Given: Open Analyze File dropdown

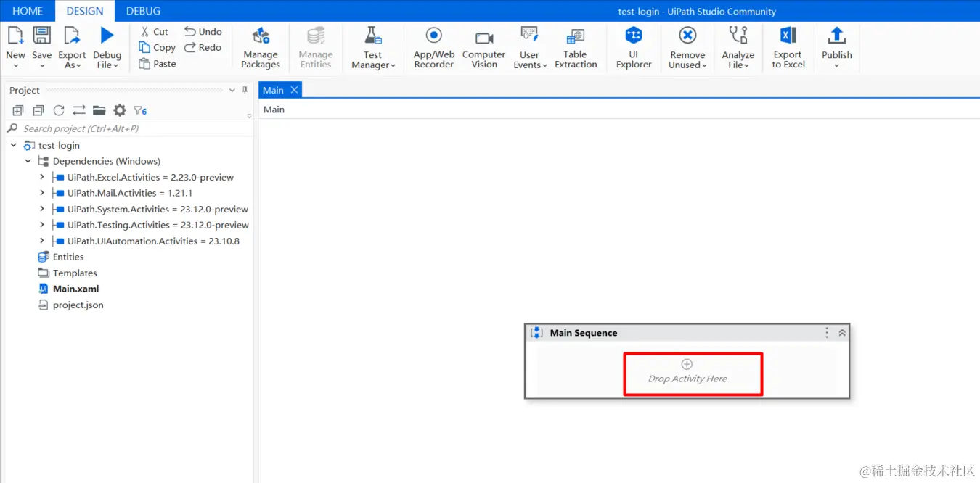Looking at the screenshot, I should (x=738, y=47).
